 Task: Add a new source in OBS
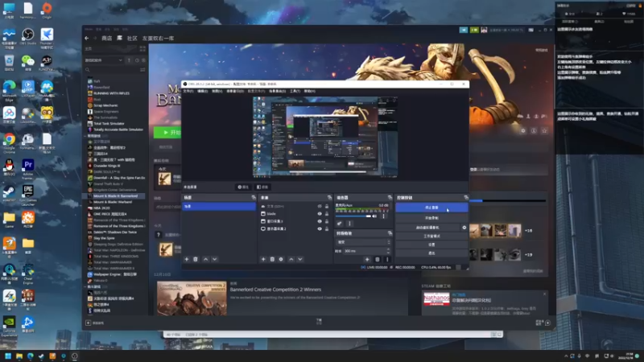[x=263, y=259]
